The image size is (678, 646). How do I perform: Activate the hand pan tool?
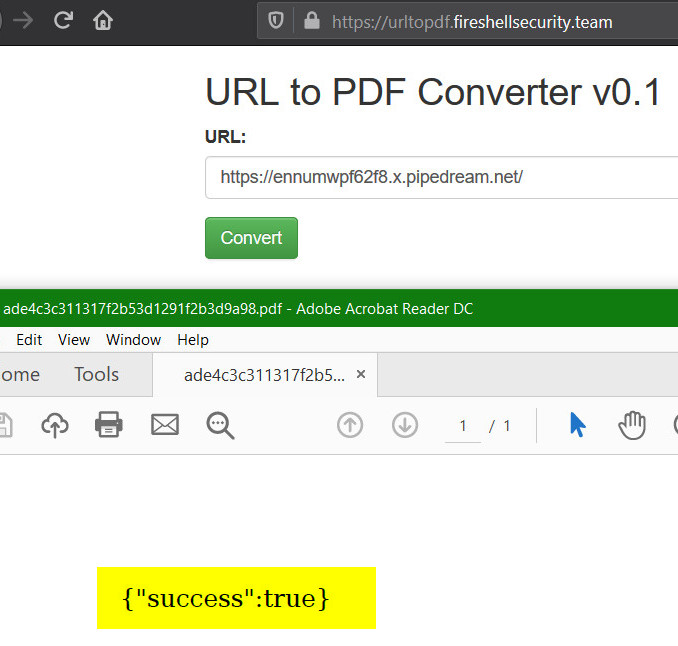point(632,425)
